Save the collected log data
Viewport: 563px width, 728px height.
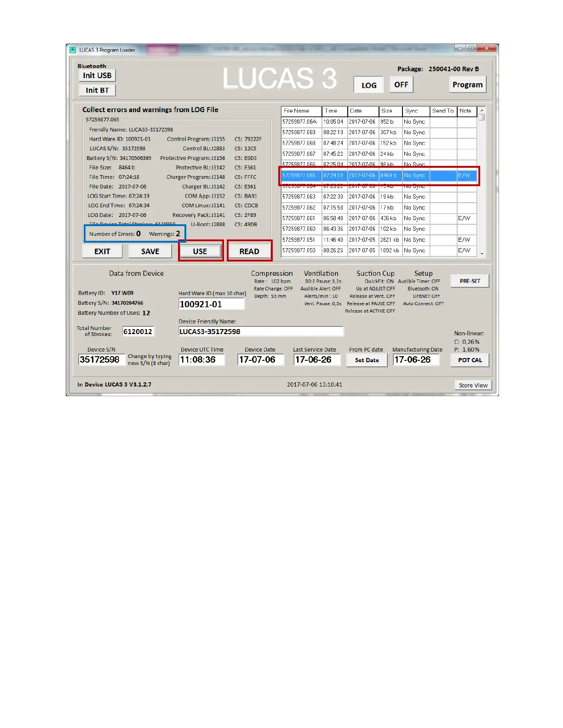(x=150, y=251)
